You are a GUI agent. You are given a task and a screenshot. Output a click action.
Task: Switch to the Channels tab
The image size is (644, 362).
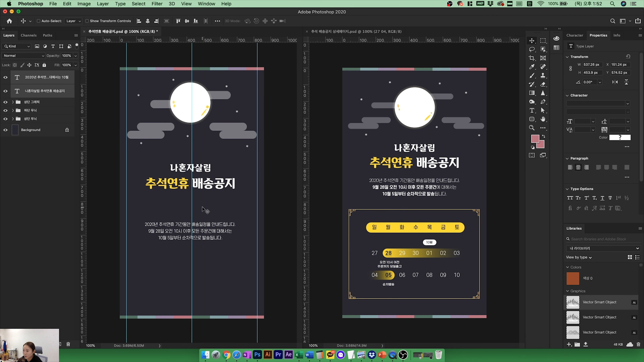[29, 35]
